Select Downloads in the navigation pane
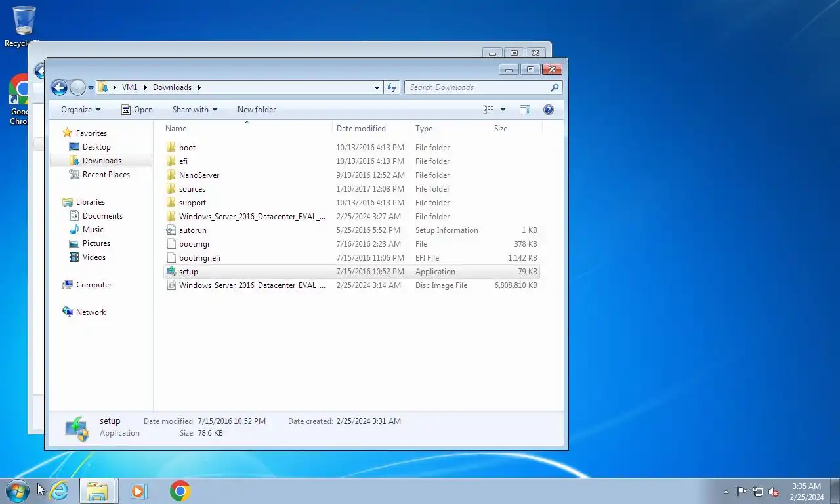This screenshot has height=504, width=840. pyautogui.click(x=102, y=161)
